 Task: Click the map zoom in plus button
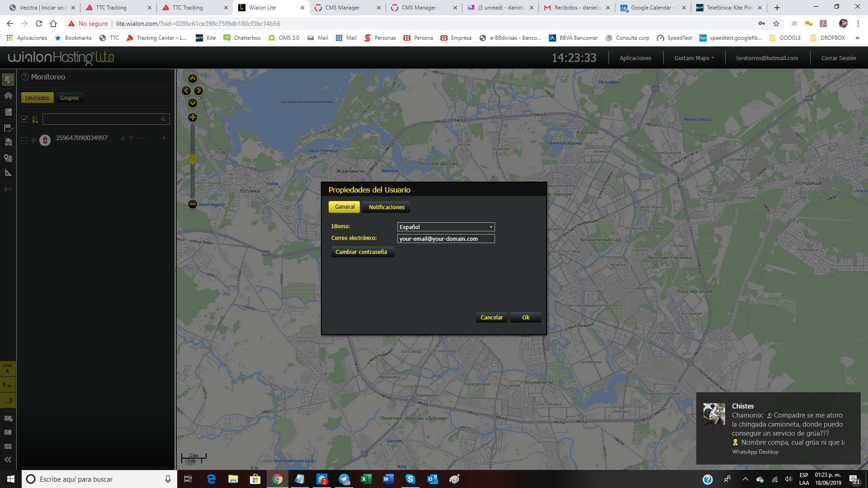click(x=193, y=117)
